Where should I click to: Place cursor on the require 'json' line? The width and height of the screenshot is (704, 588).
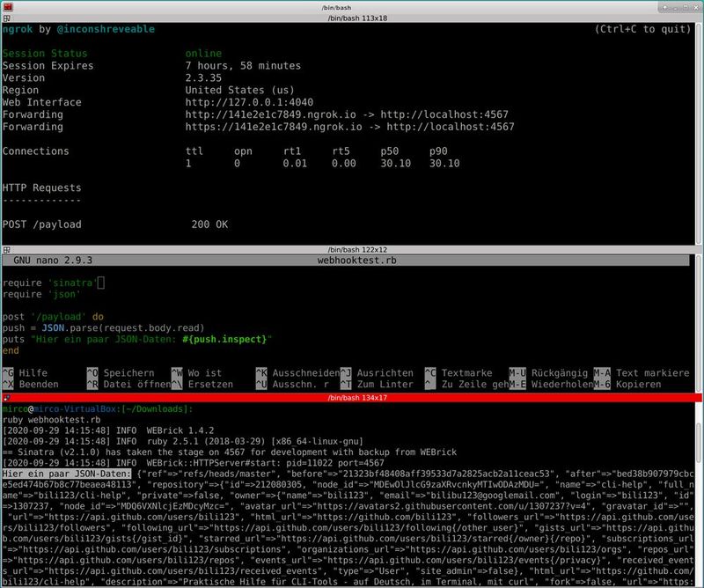coord(41,294)
